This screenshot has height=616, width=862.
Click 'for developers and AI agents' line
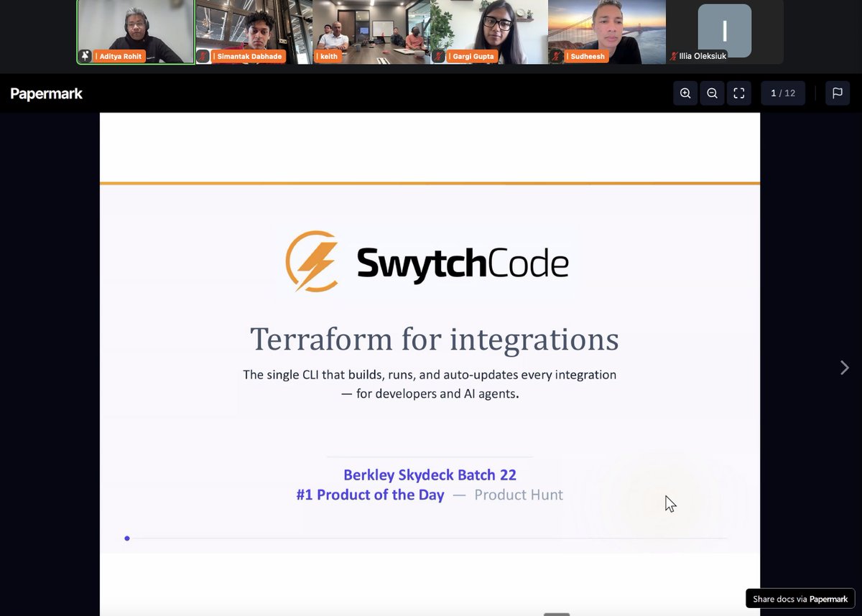coord(430,393)
